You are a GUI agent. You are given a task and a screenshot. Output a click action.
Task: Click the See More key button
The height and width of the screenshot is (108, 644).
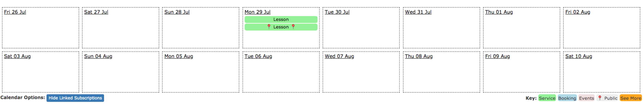click(x=631, y=98)
